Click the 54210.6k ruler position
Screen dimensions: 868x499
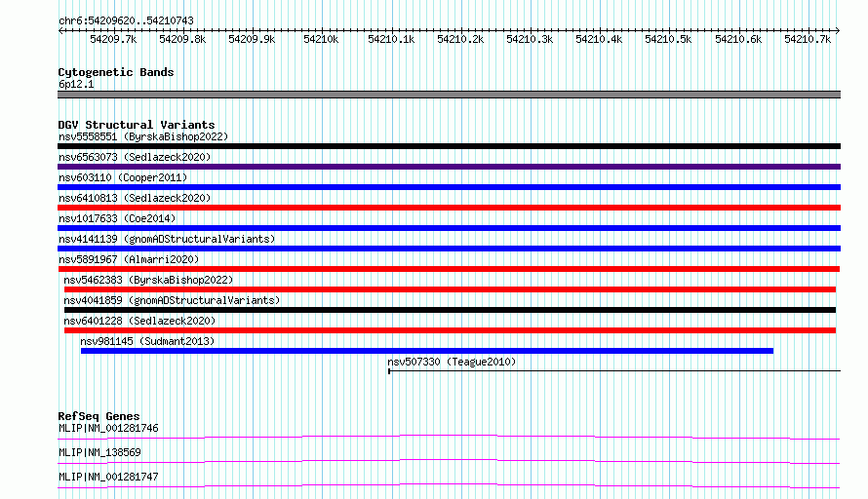[x=738, y=39]
